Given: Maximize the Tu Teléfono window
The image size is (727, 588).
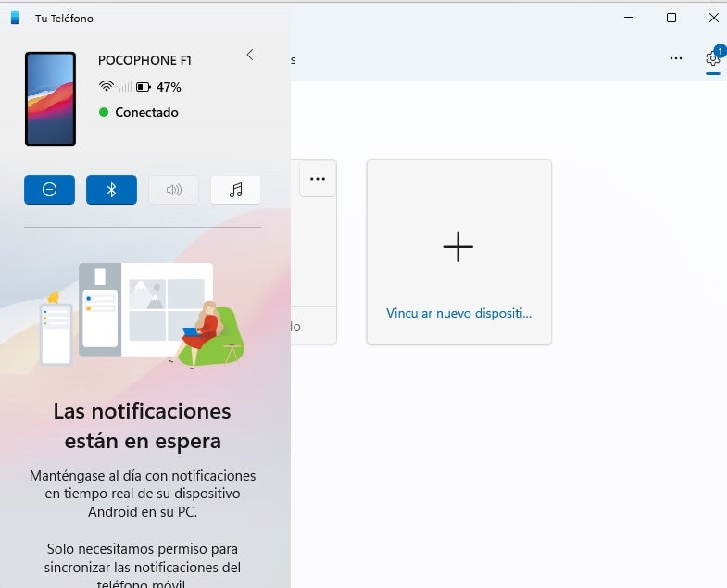Looking at the screenshot, I should (671, 18).
